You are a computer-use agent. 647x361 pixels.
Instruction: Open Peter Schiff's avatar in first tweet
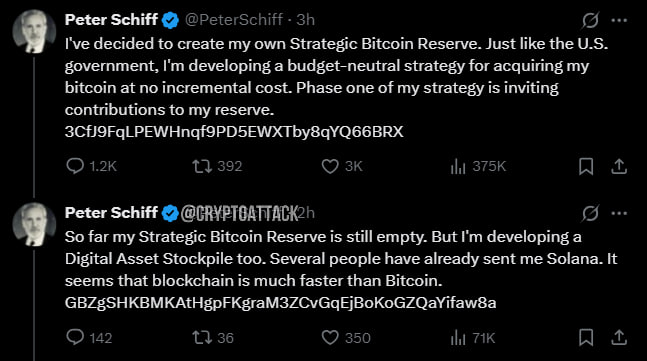click(x=34, y=31)
